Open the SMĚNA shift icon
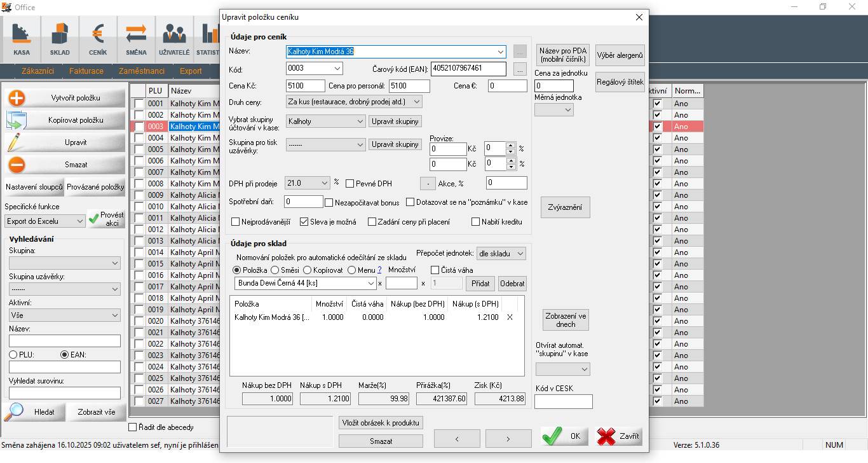The image size is (868, 463). 136,38
